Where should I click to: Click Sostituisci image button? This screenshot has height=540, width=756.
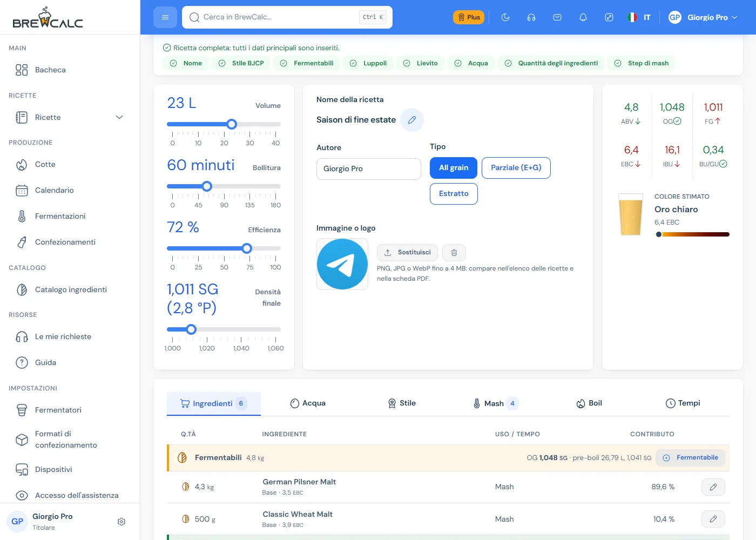407,253
